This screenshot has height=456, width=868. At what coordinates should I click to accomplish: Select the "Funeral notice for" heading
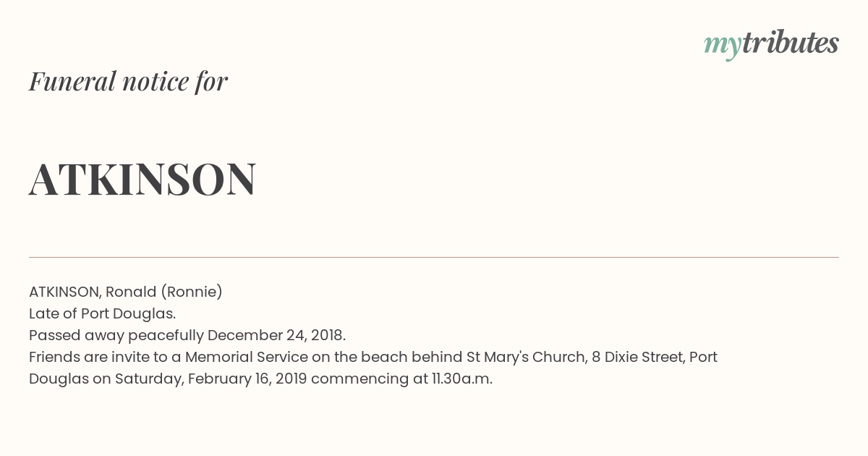click(128, 81)
